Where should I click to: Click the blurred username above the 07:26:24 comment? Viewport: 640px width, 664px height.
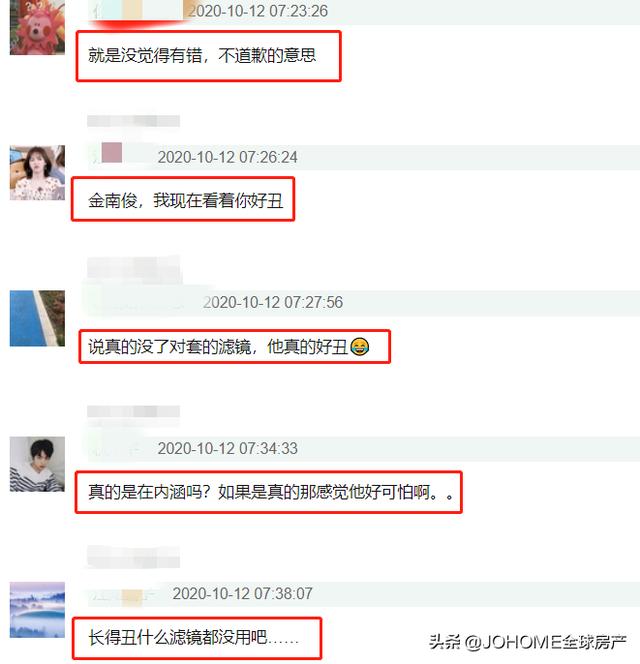[x=133, y=121]
